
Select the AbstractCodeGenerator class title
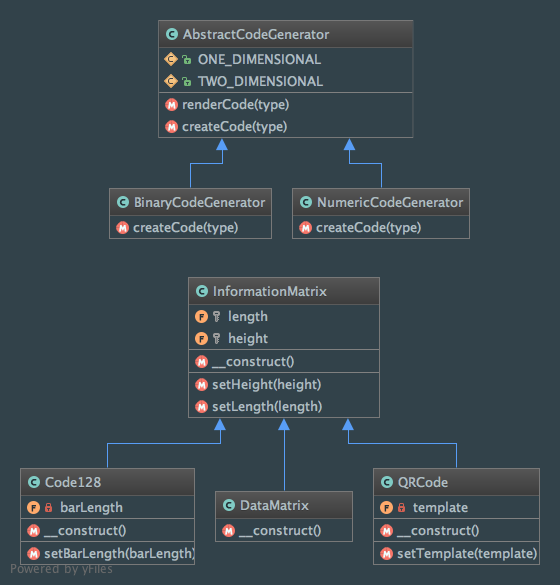pyautogui.click(x=256, y=34)
